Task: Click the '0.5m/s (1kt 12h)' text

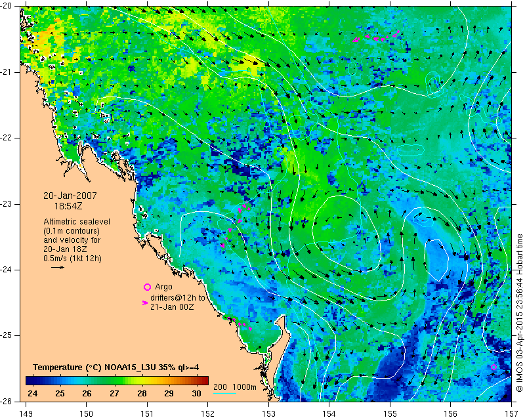Action: 73,259
